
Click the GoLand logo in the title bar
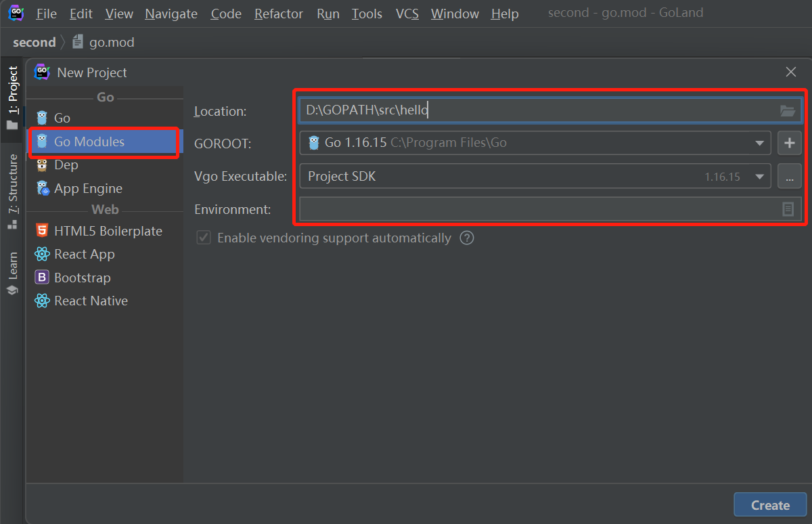pos(16,13)
